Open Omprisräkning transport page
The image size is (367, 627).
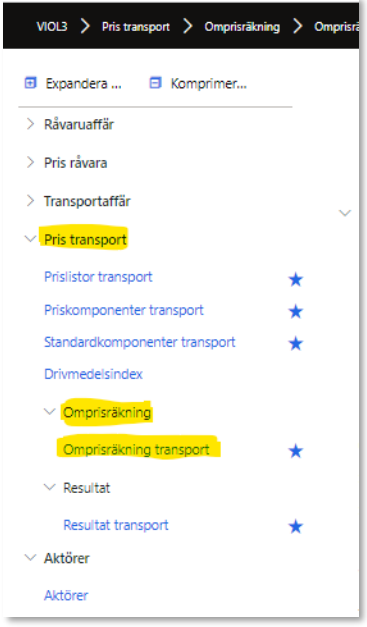point(136,449)
